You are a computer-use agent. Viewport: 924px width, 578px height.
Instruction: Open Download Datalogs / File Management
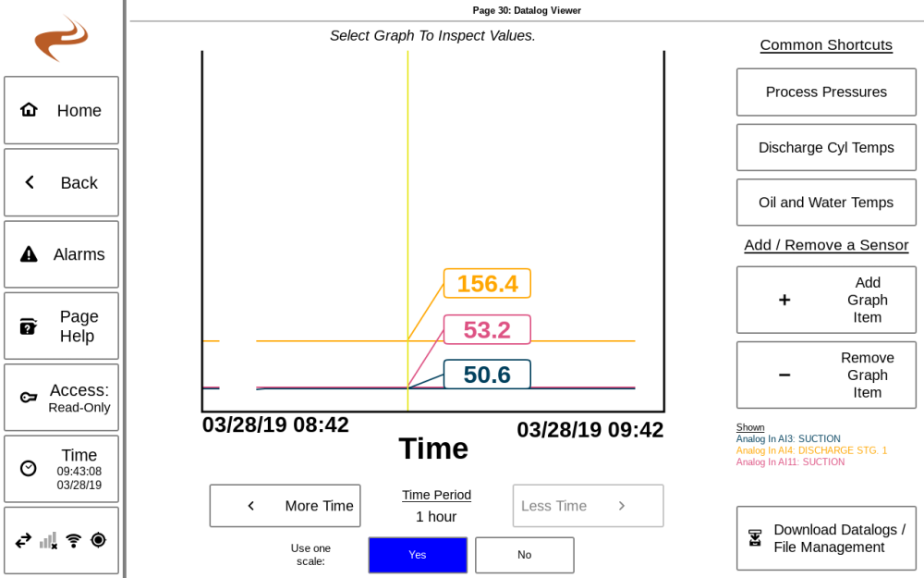pos(825,538)
